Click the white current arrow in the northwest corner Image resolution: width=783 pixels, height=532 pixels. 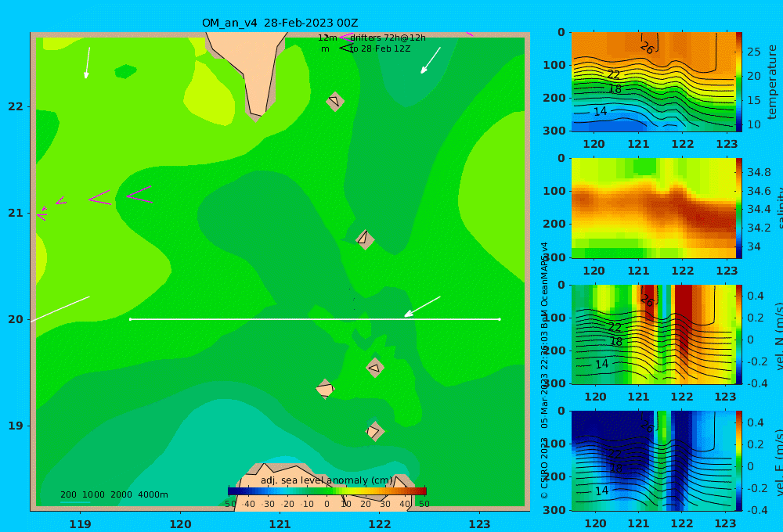[x=88, y=63]
